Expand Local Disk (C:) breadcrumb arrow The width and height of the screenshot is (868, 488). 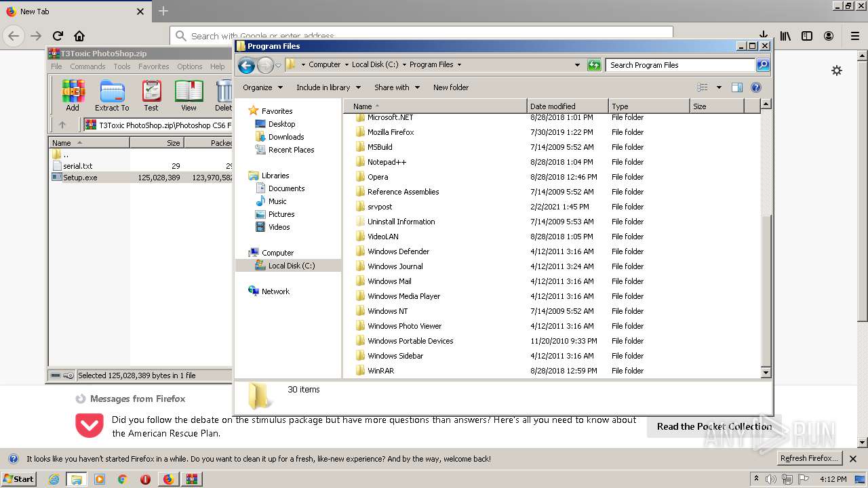click(x=404, y=65)
